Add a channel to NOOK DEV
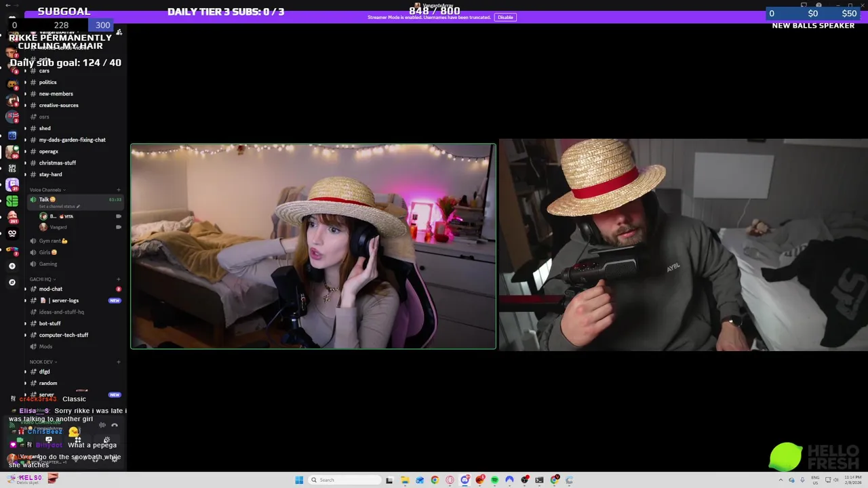This screenshot has width=868, height=488. pyautogui.click(x=119, y=362)
